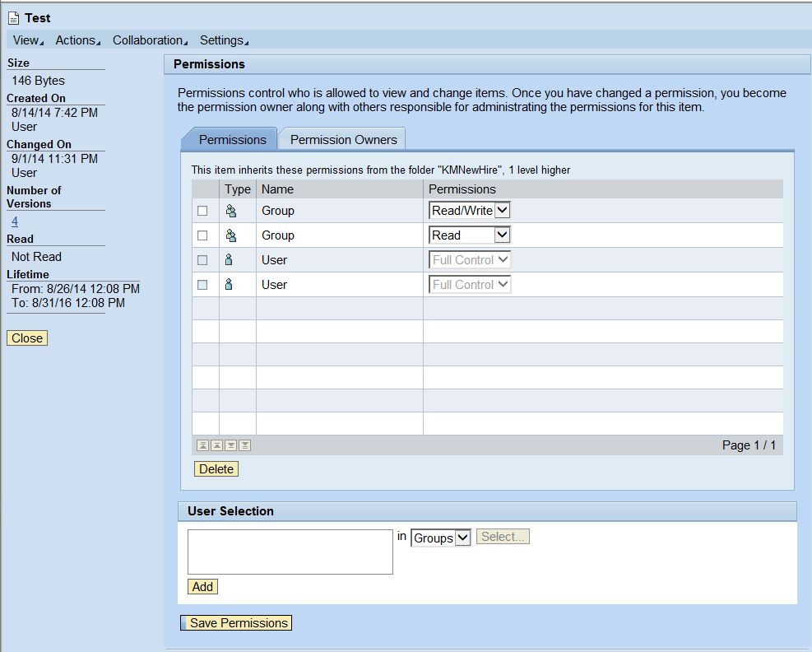Viewport: 812px width, 652px height.
Task: Check the Read group row checkbox
Action: point(202,235)
